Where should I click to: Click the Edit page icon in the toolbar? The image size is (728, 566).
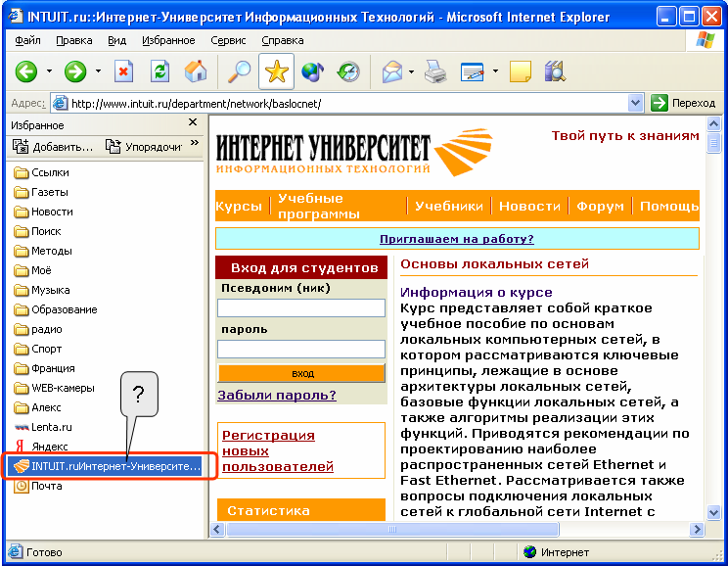click(x=473, y=72)
